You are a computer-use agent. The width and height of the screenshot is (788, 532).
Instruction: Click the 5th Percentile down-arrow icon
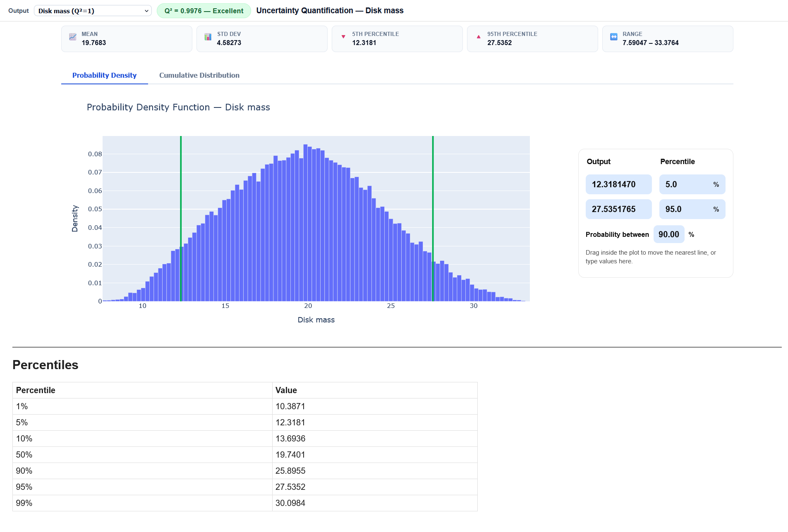click(x=343, y=37)
